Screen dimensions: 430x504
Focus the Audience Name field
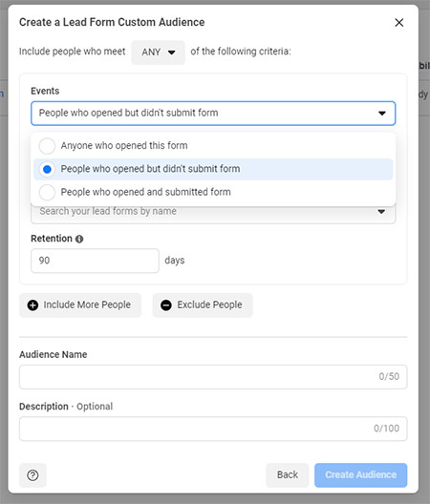pos(213,377)
